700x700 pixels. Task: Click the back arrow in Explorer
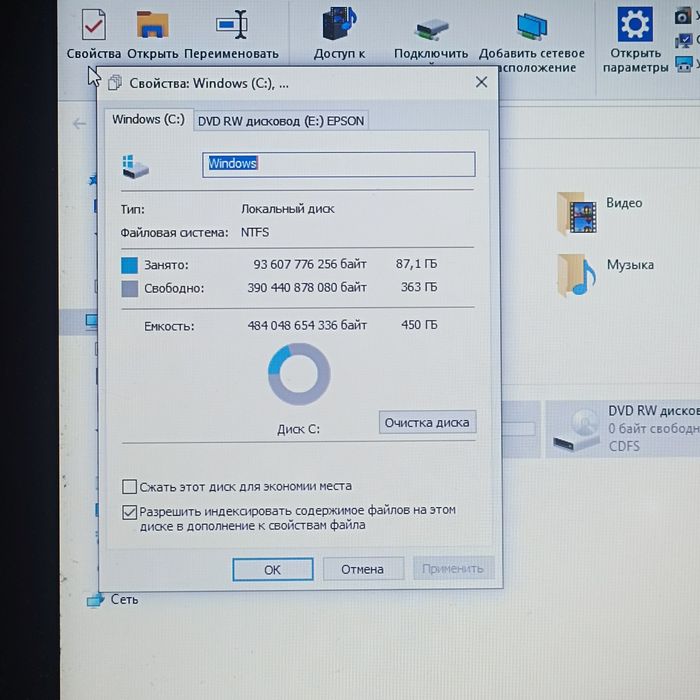tap(79, 124)
